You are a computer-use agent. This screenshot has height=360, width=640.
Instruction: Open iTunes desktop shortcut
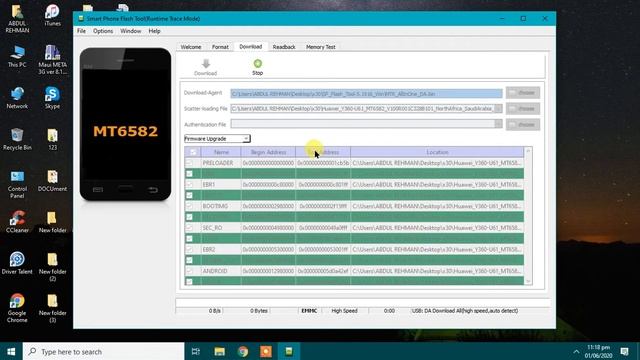click(x=52, y=16)
